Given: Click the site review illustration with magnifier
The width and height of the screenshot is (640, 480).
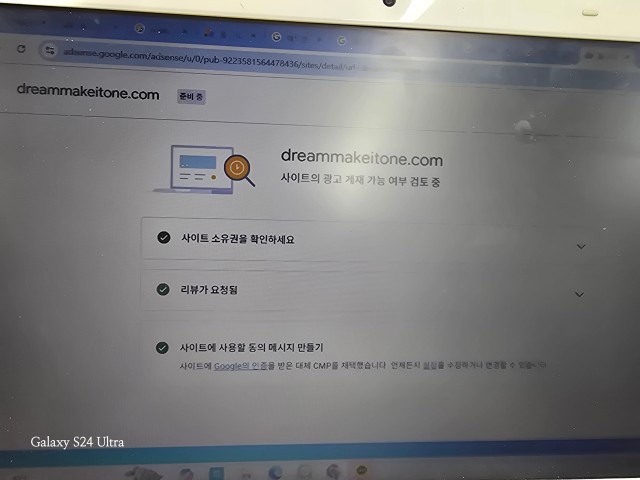Looking at the screenshot, I should (206, 169).
